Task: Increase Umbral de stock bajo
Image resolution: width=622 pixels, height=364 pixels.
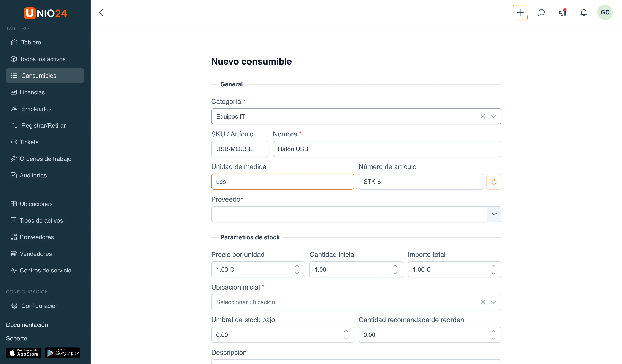Action: tap(346, 331)
